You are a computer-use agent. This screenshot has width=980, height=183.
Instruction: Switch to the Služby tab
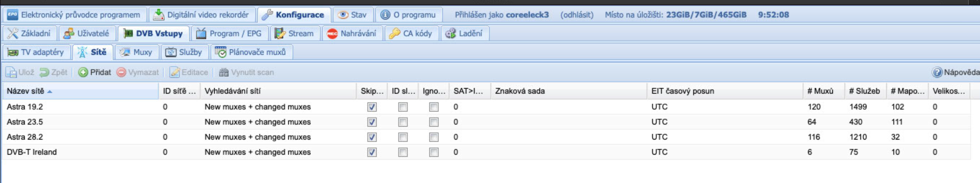[184, 52]
